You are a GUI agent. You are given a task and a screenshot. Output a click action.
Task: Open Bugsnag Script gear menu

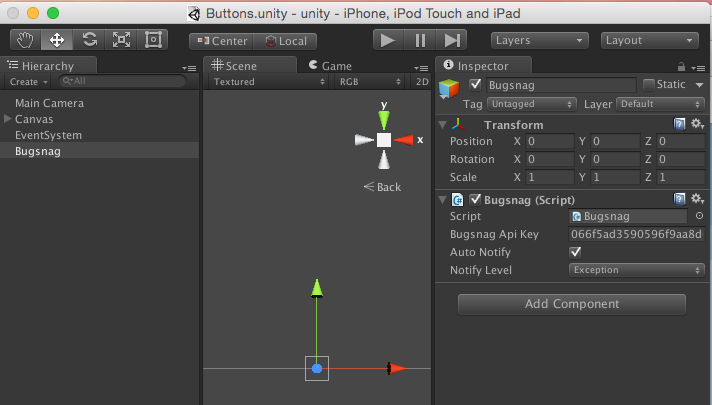coord(697,198)
